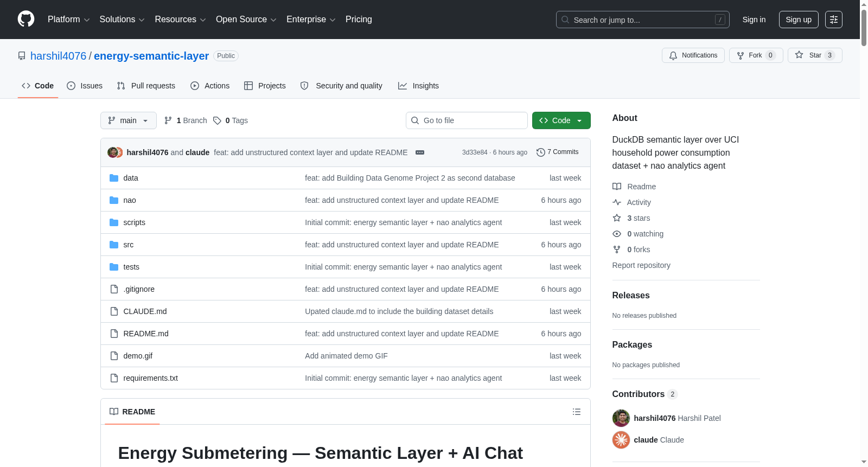This screenshot has width=868, height=467.
Task: Click the history clock icon by Commits
Action: tap(540, 152)
